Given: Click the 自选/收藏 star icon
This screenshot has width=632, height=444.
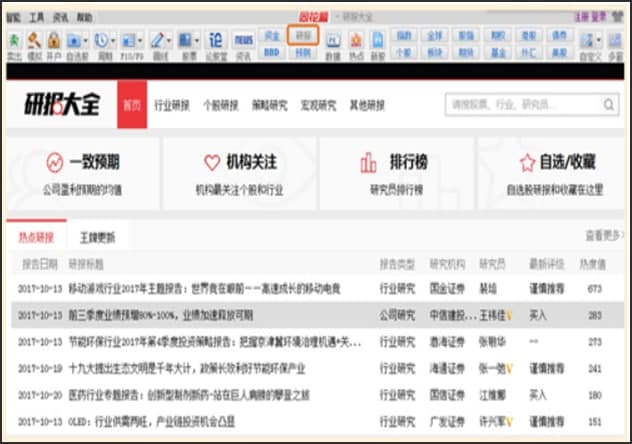Looking at the screenshot, I should pos(526,162).
